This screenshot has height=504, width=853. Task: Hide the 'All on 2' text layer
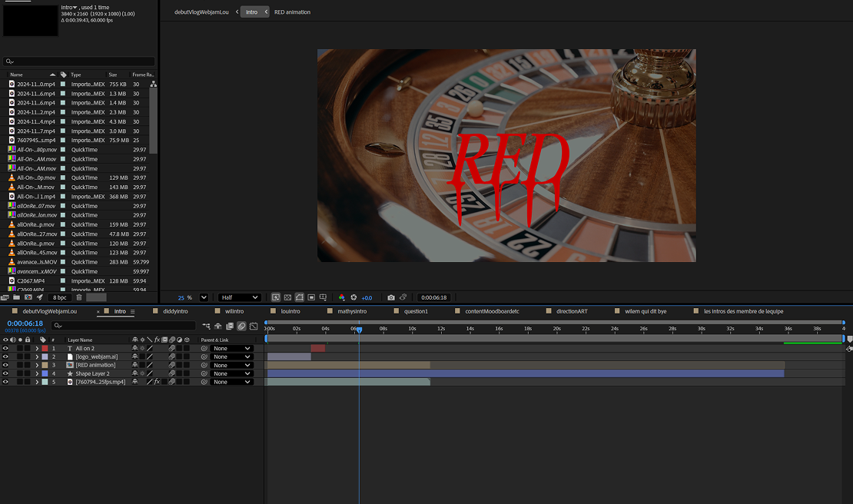click(6, 348)
